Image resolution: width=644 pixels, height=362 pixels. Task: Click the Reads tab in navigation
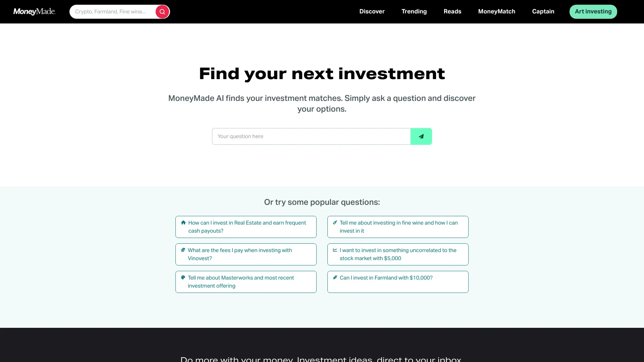[x=452, y=11]
